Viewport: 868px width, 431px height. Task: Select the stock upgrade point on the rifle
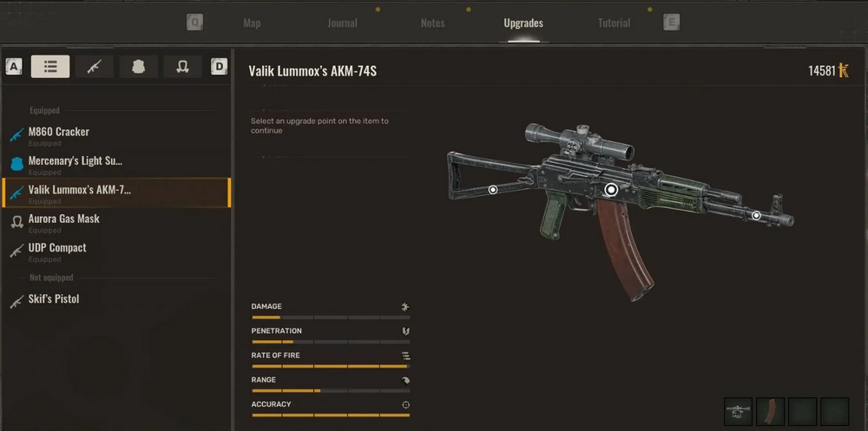click(493, 190)
